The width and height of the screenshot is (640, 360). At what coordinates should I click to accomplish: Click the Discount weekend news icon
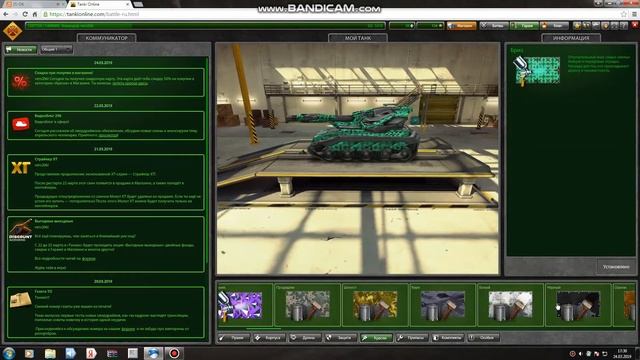click(x=20, y=230)
